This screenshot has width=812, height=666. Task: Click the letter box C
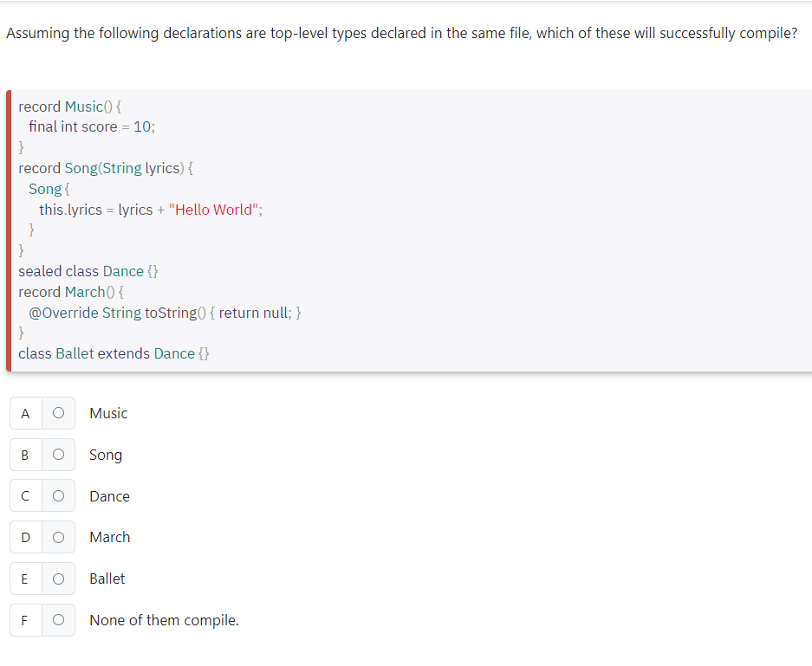click(x=25, y=495)
